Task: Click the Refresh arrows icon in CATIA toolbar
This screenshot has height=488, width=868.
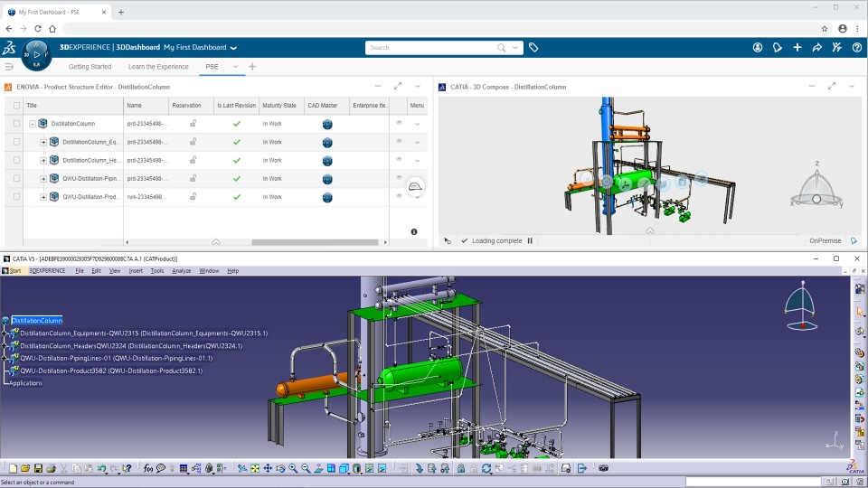Action: coord(486,469)
